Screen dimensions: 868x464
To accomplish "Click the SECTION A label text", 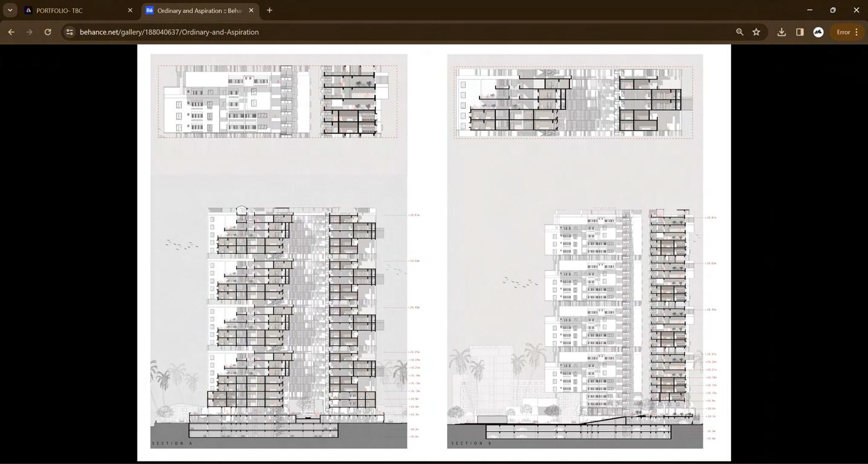I will click(173, 443).
